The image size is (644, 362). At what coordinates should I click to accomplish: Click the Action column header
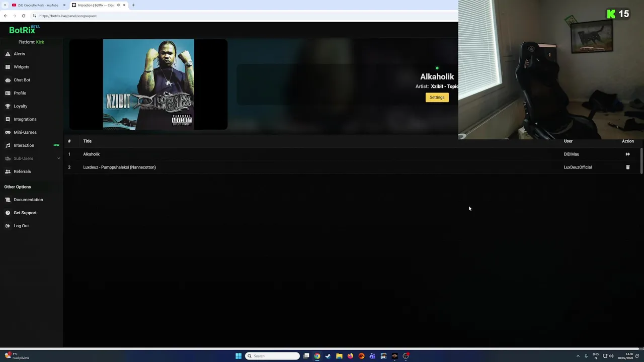(627, 141)
